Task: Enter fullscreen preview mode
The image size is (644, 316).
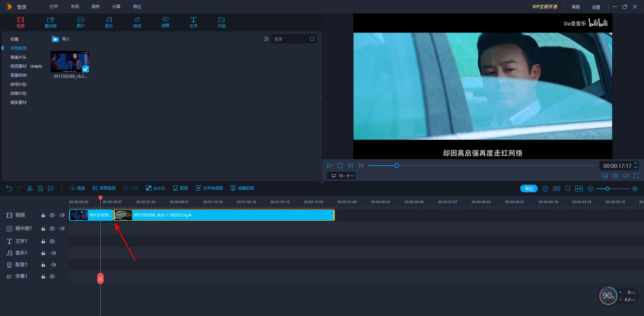Action: pyautogui.click(x=636, y=176)
